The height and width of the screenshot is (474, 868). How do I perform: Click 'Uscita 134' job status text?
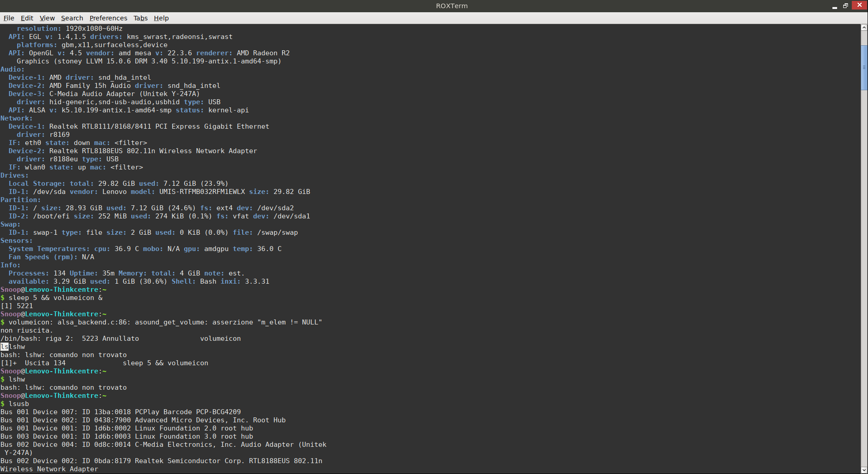[45, 363]
